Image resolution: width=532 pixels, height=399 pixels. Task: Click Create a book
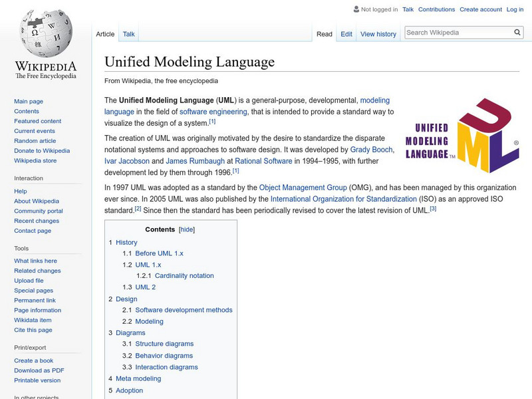[34, 360]
